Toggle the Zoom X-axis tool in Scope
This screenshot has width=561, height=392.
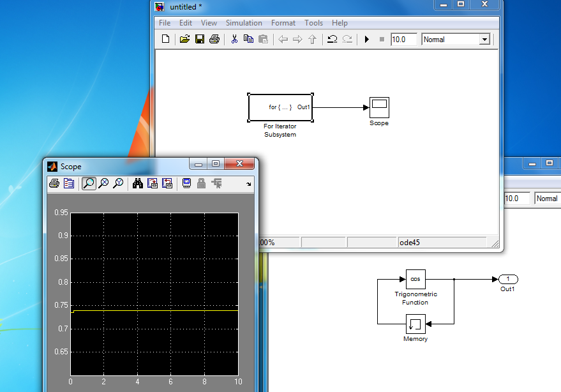coord(103,184)
